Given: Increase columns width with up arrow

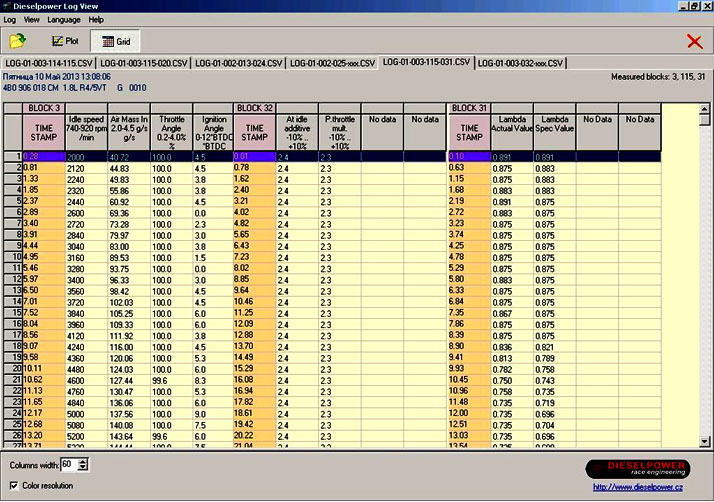Looking at the screenshot, I should 82,461.
